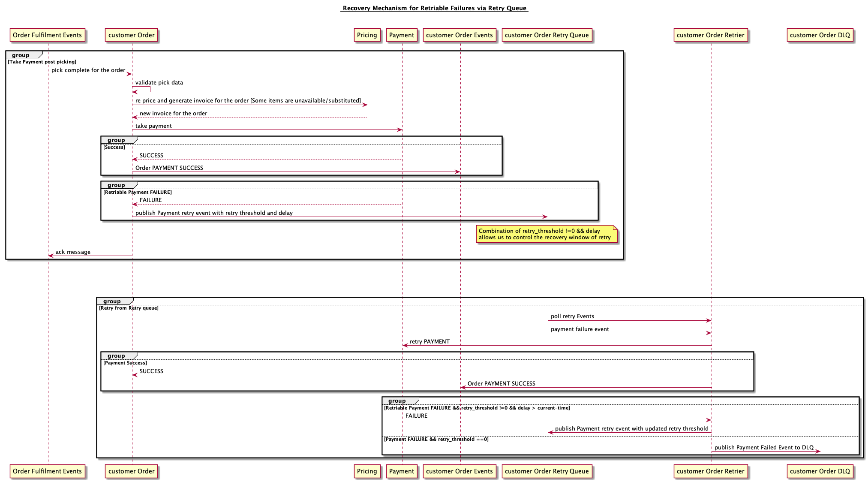Click group tab of the Take Payment frame
868x482 pixels.
click(x=24, y=54)
